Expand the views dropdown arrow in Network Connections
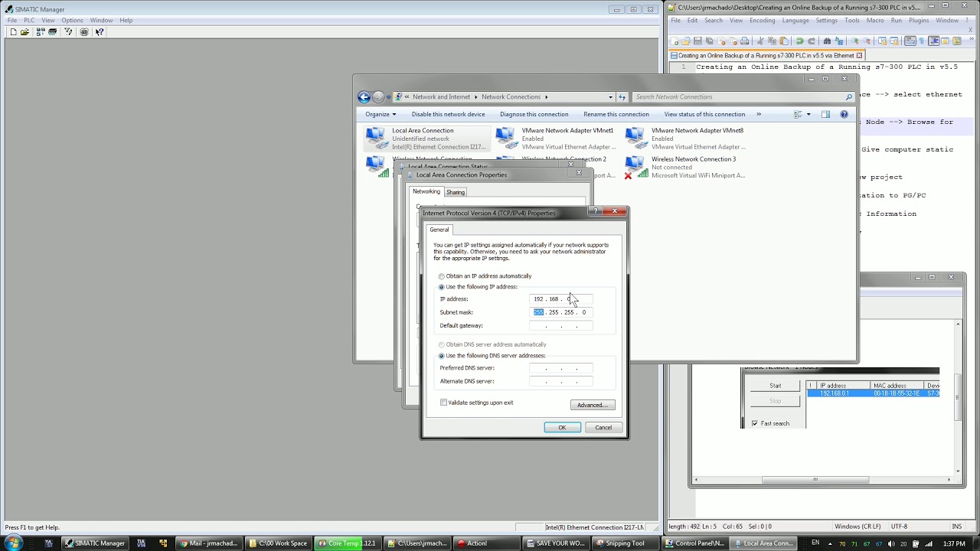Image resolution: width=980 pixels, height=551 pixels. pyautogui.click(x=808, y=114)
